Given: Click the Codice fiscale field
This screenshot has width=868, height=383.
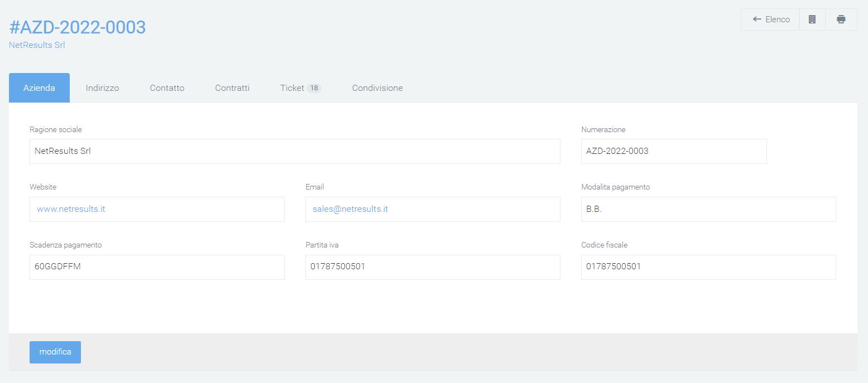Looking at the screenshot, I should (708, 267).
